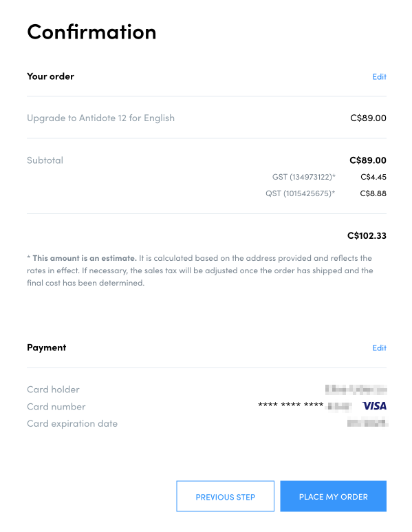This screenshot has height=532, width=412.
Task: Click the VISA card logo
Action: pos(374,406)
